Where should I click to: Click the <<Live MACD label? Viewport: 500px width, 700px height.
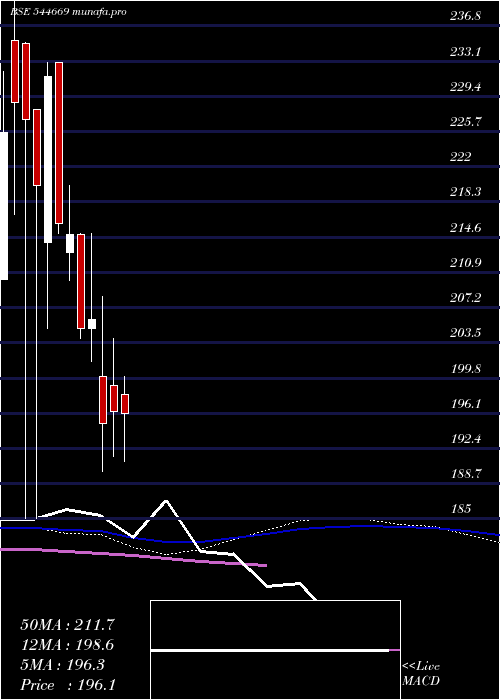pyautogui.click(x=421, y=674)
